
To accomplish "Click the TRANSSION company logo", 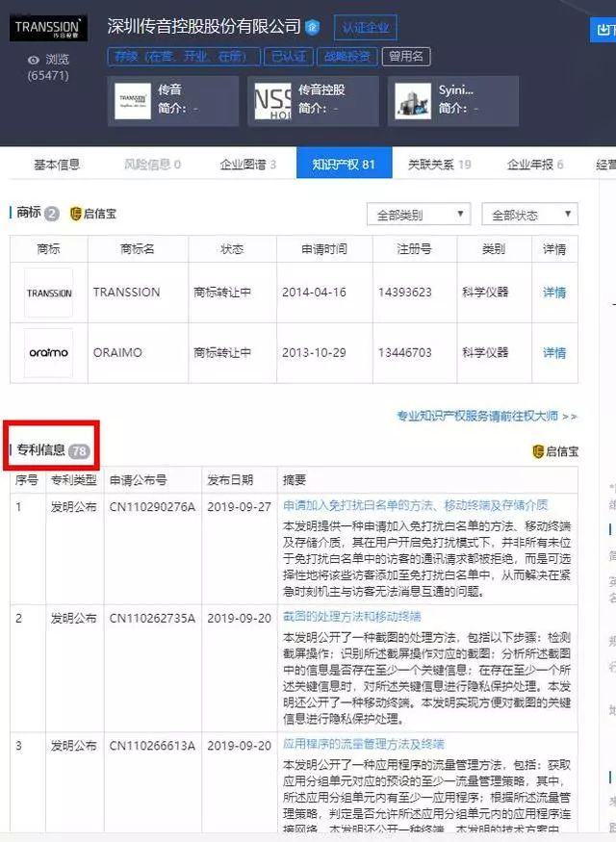I will click(48, 29).
